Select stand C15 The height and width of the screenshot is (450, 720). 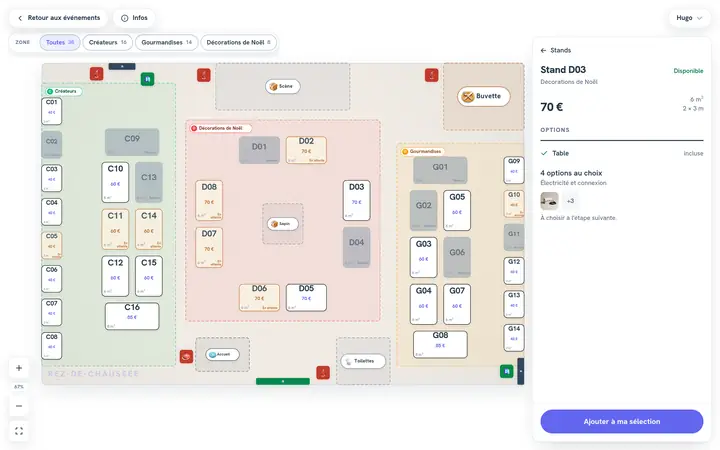[149, 276]
